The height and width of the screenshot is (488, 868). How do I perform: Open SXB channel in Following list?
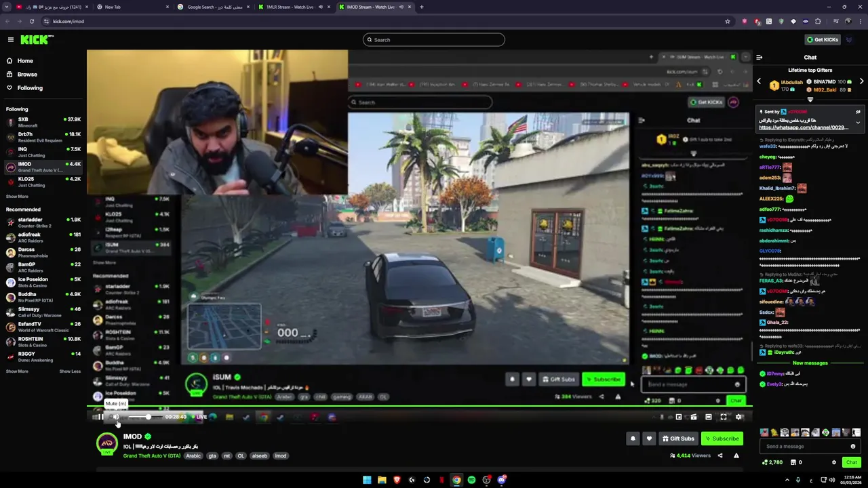(x=42, y=122)
